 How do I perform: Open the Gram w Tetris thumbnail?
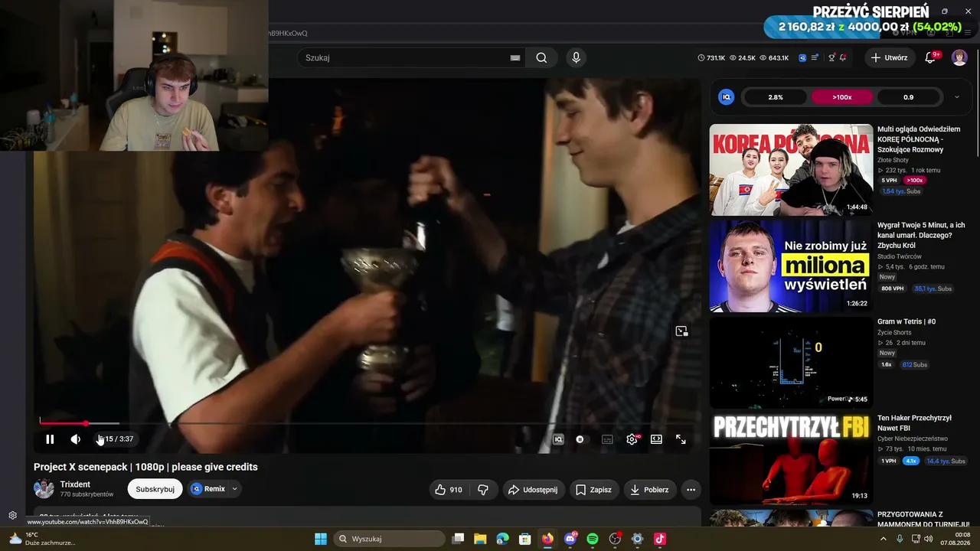[x=791, y=363]
